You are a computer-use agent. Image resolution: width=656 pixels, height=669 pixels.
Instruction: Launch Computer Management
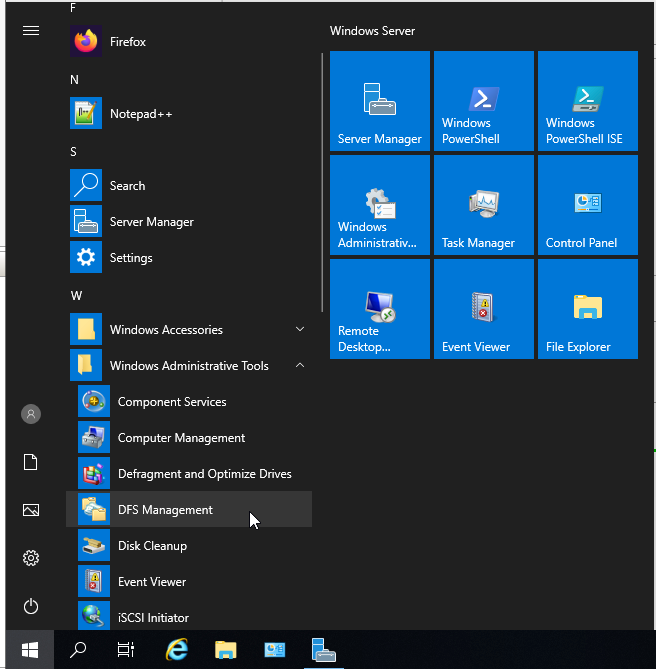coord(189,437)
